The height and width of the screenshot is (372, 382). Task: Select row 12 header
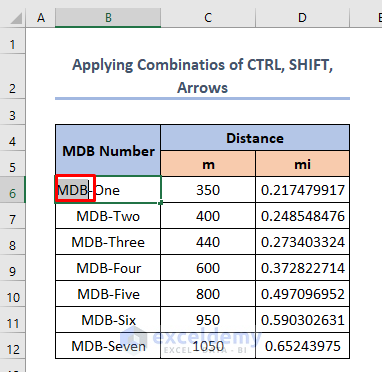pyautogui.click(x=13, y=346)
